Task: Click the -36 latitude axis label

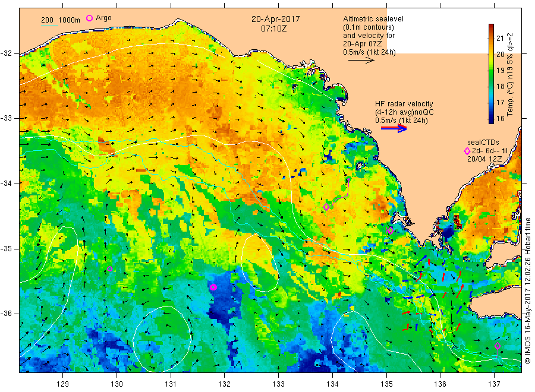Action: (6, 313)
